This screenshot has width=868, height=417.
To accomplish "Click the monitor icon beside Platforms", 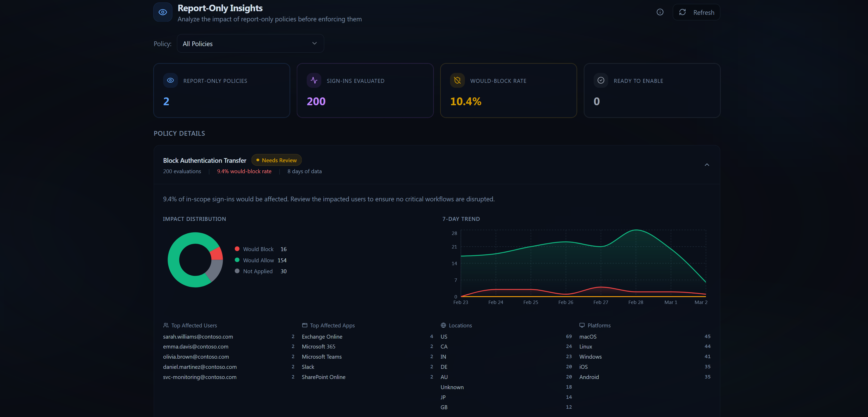I will coord(582,325).
